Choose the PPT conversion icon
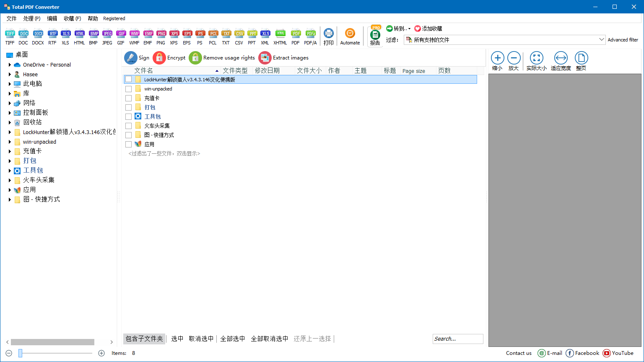Screen dimensions: 644x362 252,37
